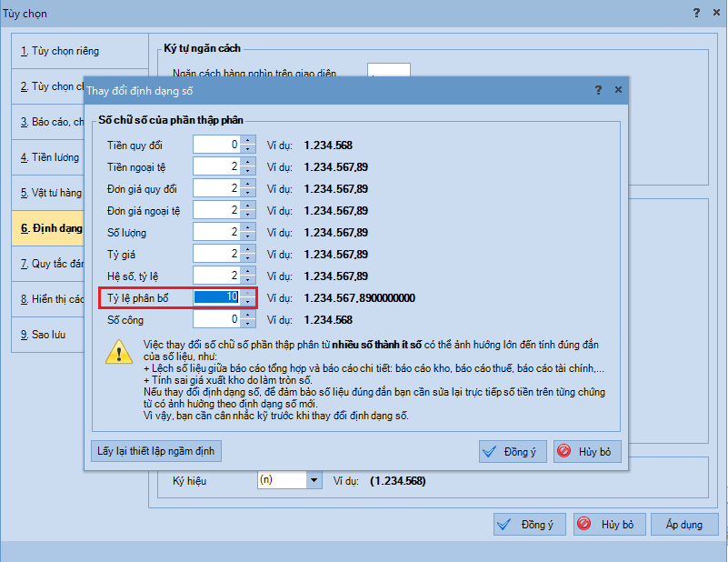Increase Số công decimal digits

coord(247,316)
